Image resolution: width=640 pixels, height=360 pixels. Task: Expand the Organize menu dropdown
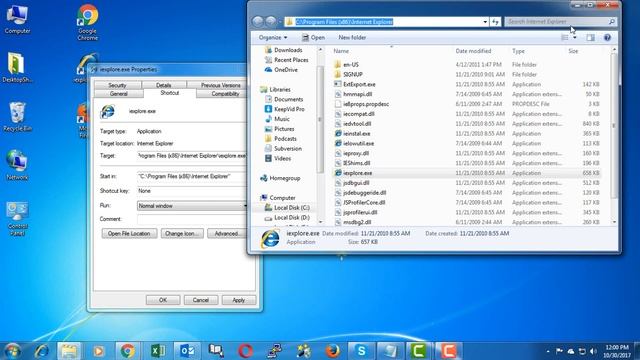273,38
